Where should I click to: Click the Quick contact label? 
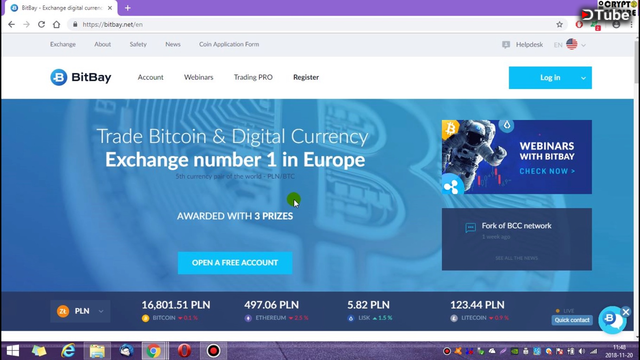(572, 320)
